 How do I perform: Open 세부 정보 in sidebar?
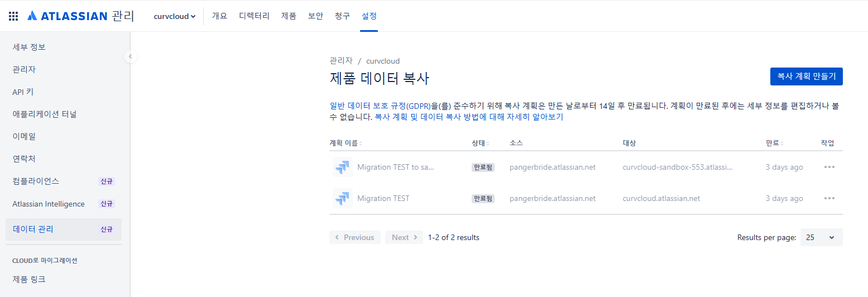pos(64,47)
